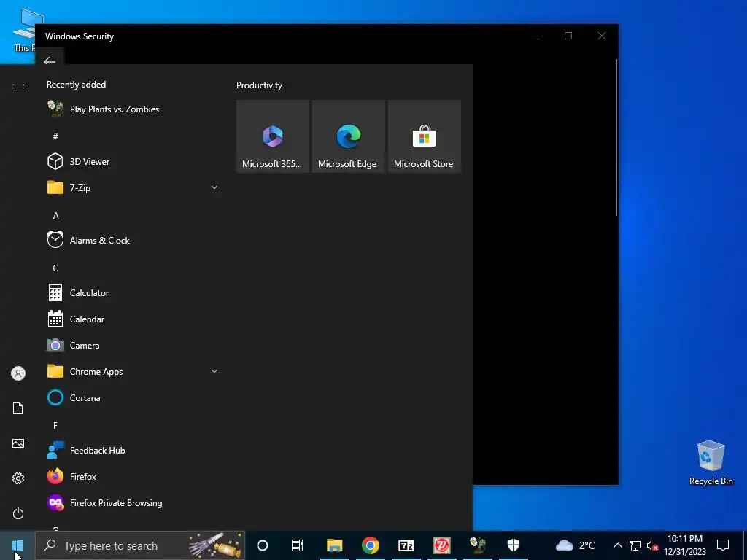Open weather widget showing 2°C
Viewport: 747px width, 560px height.
coord(575,545)
